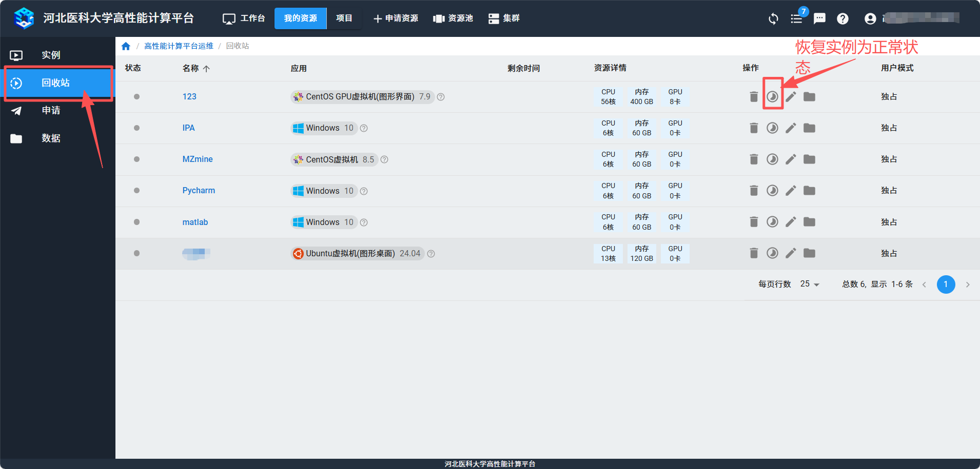Open the user account menu
The width and height of the screenshot is (980, 469).
pyautogui.click(x=870, y=19)
